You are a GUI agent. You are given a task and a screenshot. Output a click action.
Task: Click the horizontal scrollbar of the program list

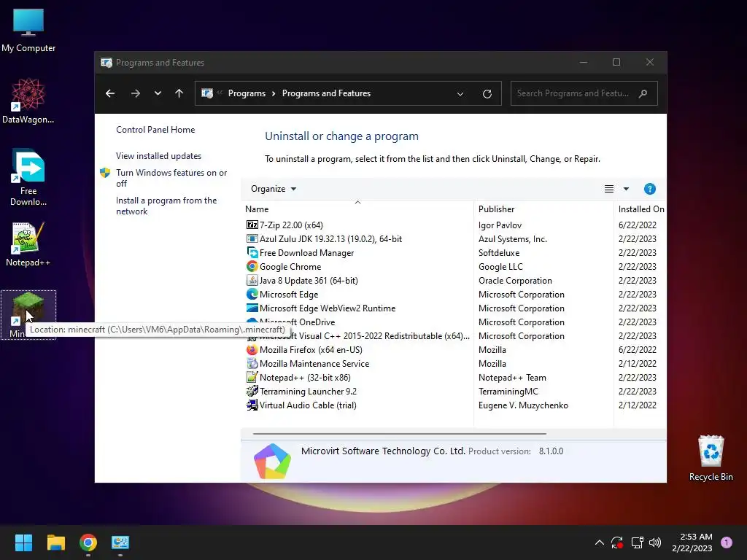pos(399,434)
